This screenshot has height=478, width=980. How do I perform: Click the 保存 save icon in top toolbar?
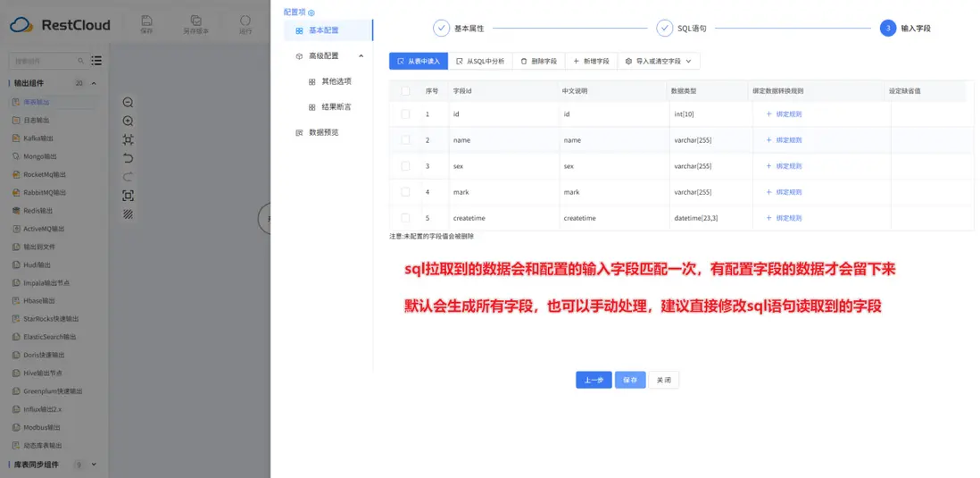[x=146, y=20]
